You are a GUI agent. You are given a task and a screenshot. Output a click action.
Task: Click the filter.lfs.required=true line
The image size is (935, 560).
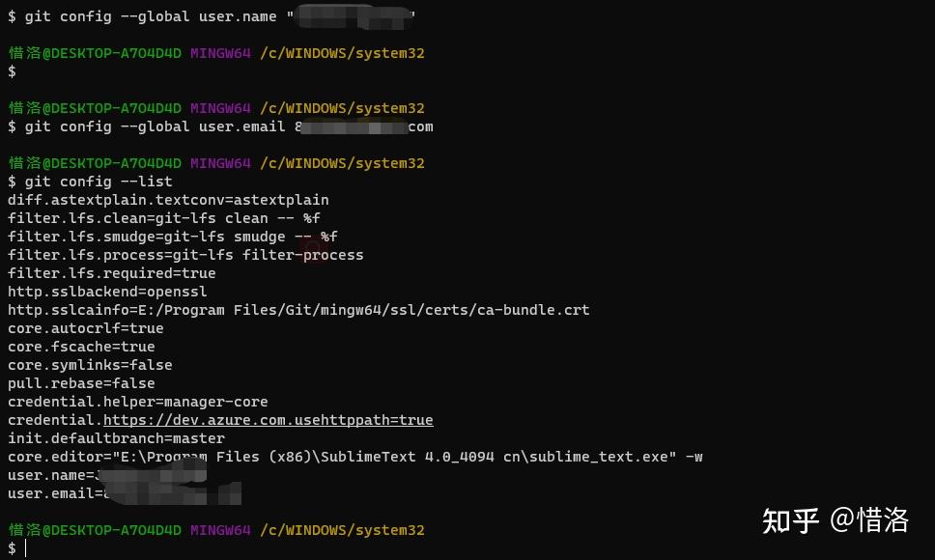click(111, 273)
